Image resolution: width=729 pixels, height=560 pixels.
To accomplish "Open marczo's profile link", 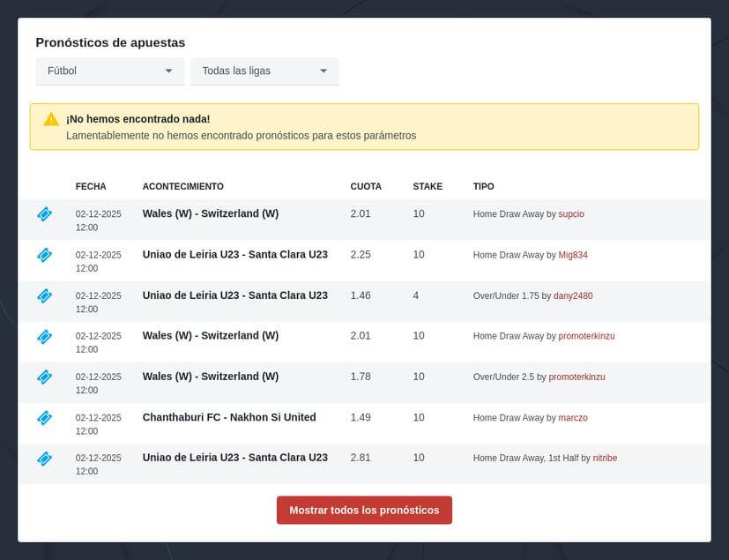I will click(x=573, y=417).
